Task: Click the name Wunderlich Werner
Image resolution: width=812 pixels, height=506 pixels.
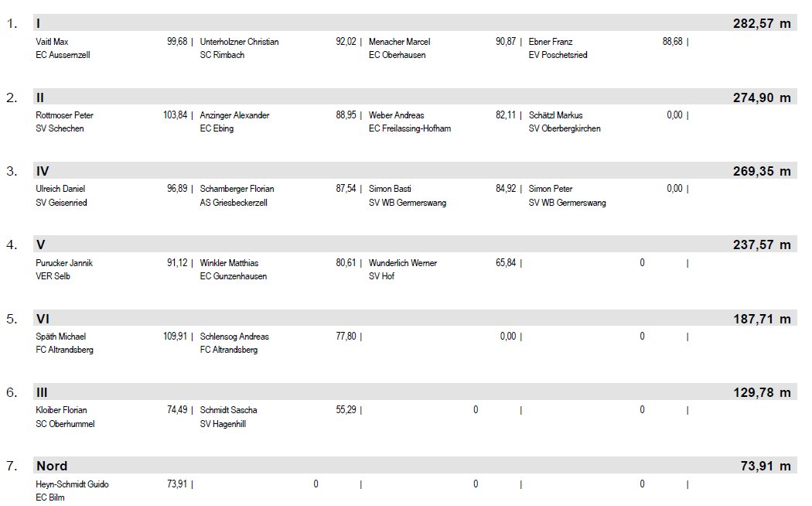Action: (402, 263)
